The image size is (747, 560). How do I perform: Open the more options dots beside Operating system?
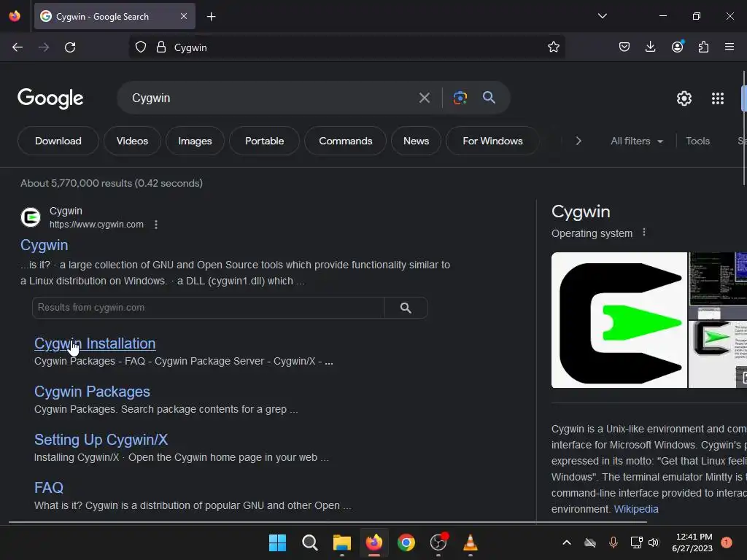coord(644,233)
